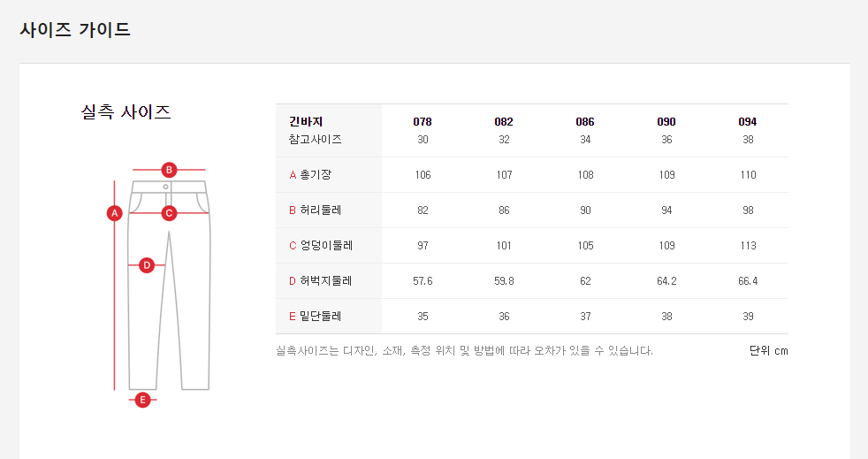Click the D 허벅지둘레 row label

coord(320,281)
